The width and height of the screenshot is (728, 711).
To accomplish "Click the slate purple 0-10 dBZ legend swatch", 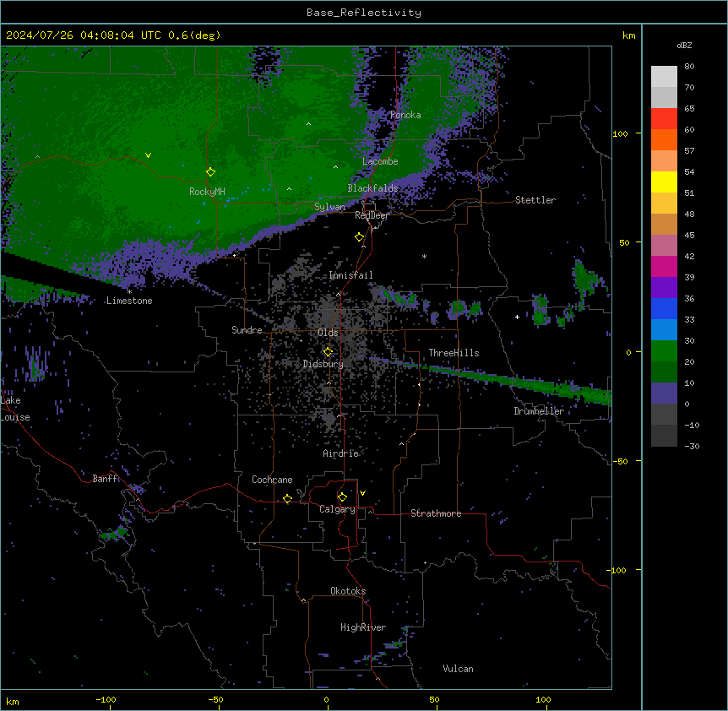I will [x=664, y=393].
